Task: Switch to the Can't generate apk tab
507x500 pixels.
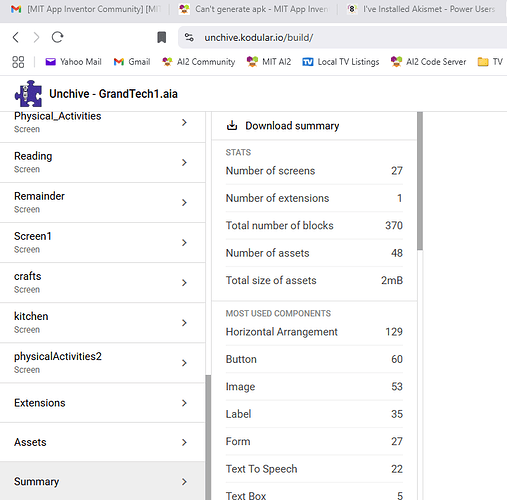Action: [253, 9]
